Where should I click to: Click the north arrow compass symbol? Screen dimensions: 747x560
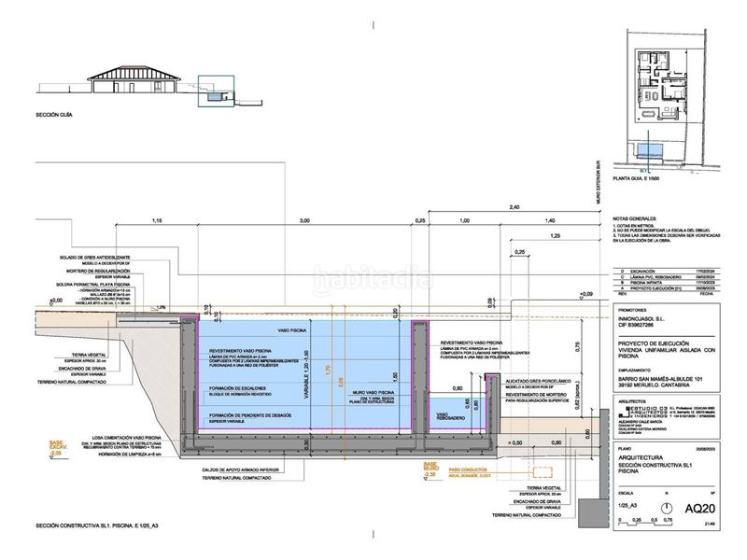668,508
